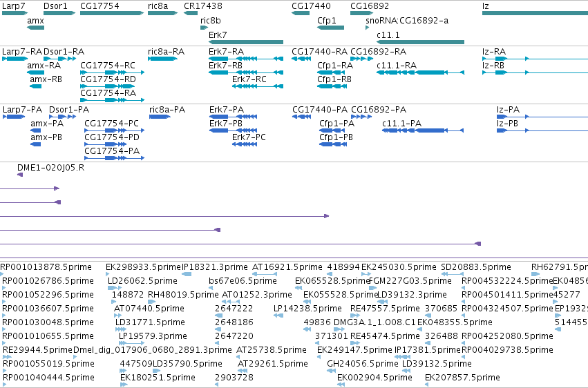Select EST LP14238.5prime
Viewport: 588px width, 388px height.
308,309
